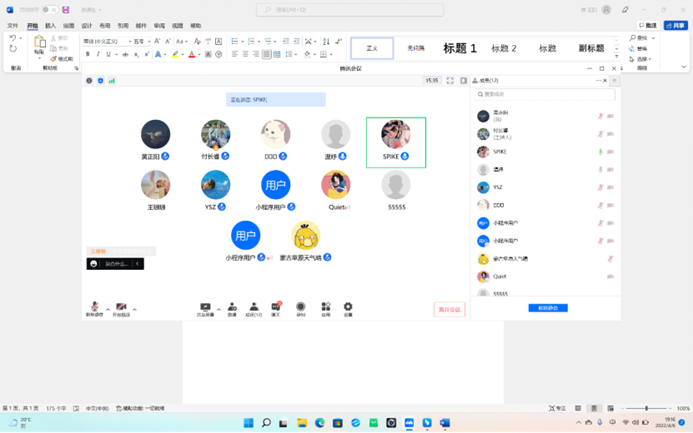Viewport: 693px width, 433px height.
Task: Click the member search field
Action: pos(545,94)
